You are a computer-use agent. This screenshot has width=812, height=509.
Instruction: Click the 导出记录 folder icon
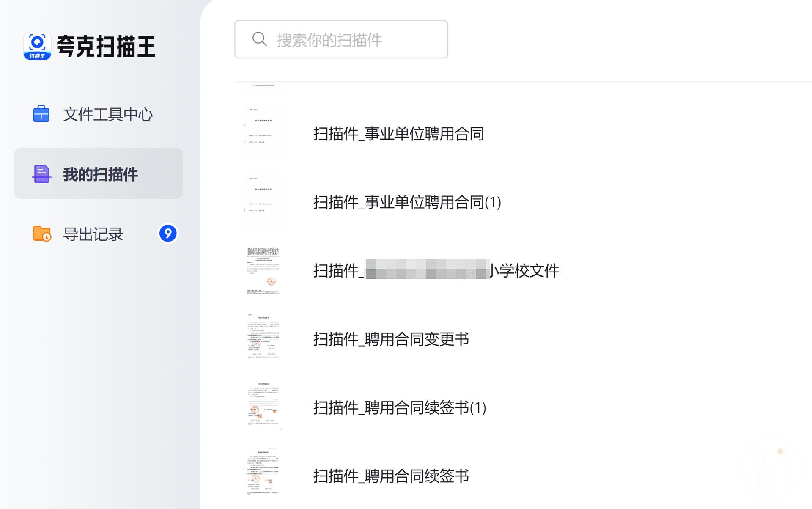[42, 234]
